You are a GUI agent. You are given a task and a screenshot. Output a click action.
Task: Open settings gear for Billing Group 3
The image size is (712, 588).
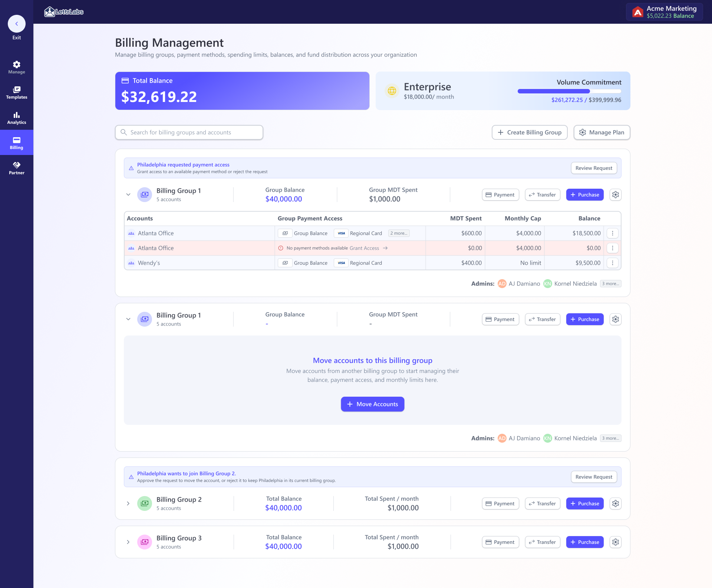[x=616, y=542]
